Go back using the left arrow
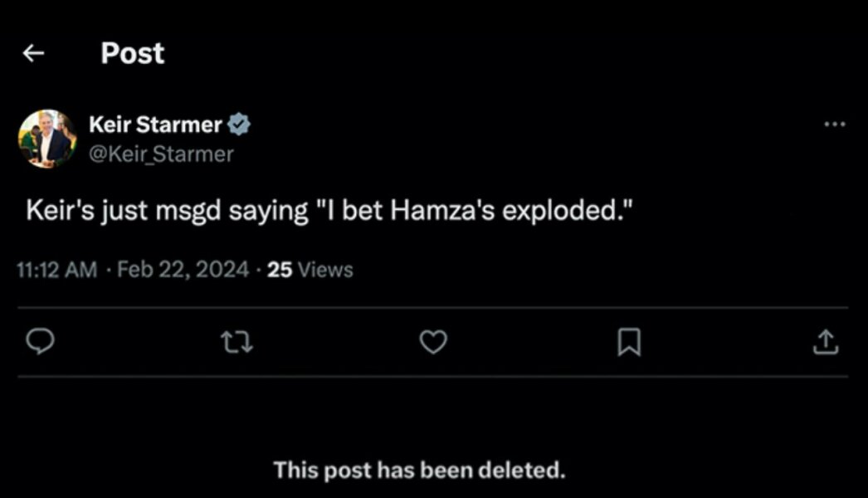This screenshot has height=498, width=868. click(x=33, y=54)
